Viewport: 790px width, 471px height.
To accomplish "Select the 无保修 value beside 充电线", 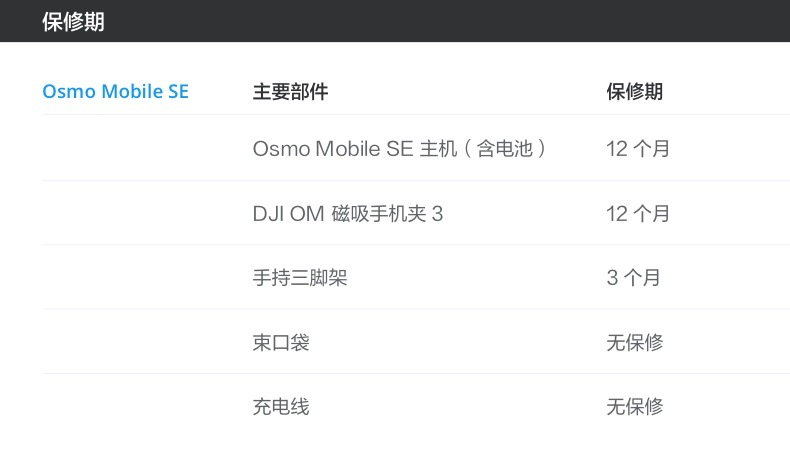I will pos(634,406).
